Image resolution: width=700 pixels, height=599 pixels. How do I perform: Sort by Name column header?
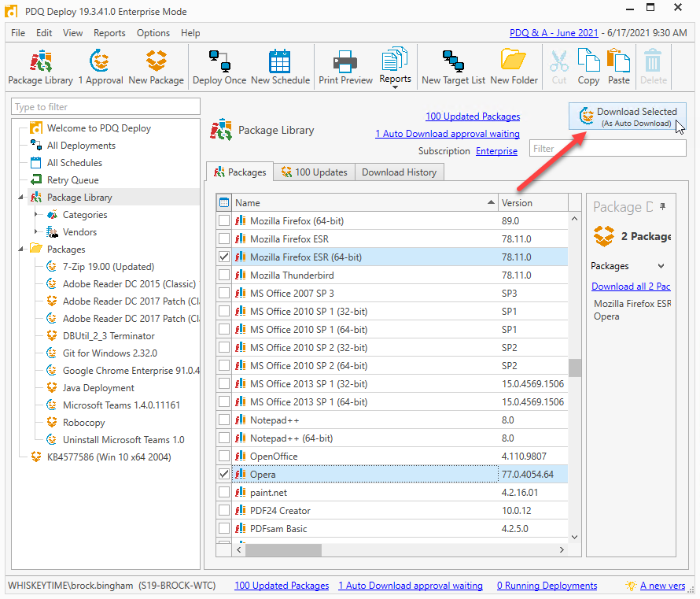pos(365,203)
